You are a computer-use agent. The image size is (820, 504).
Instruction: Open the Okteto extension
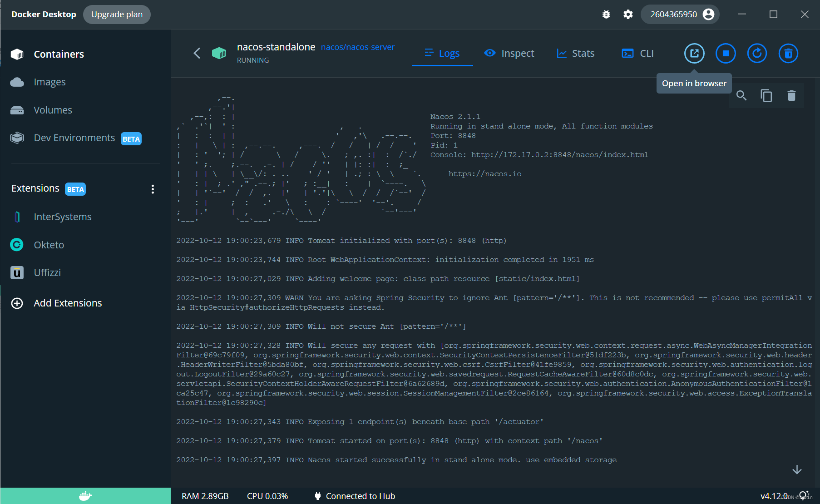85,245
